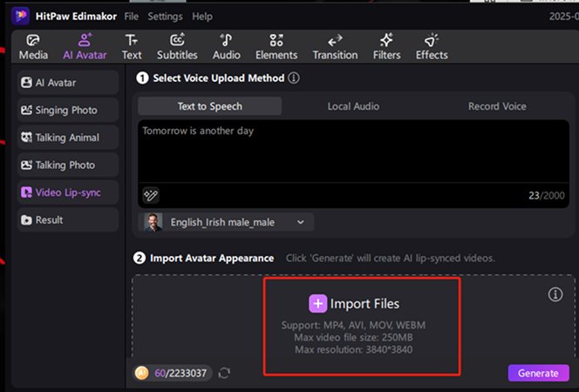
Task: Select Video Lip-sync in the sidebar
Action: pyautogui.click(x=68, y=193)
